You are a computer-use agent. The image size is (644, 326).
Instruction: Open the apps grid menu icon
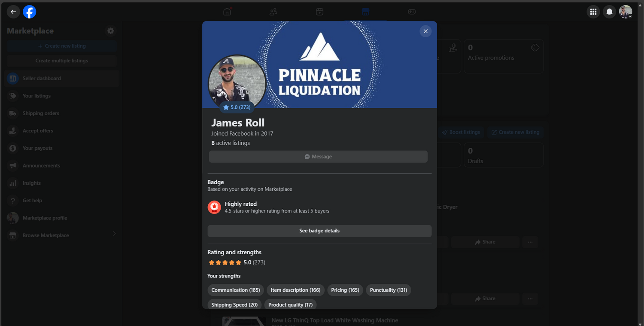point(593,12)
